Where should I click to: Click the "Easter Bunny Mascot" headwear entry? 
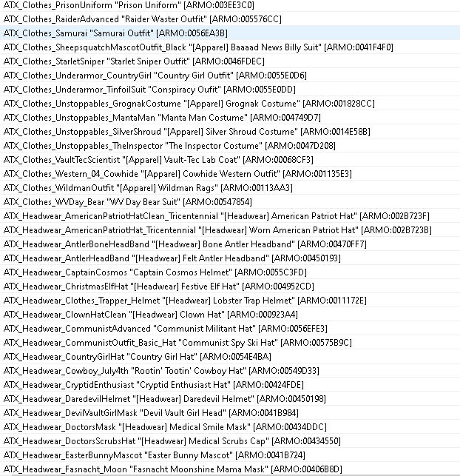click(230, 455)
